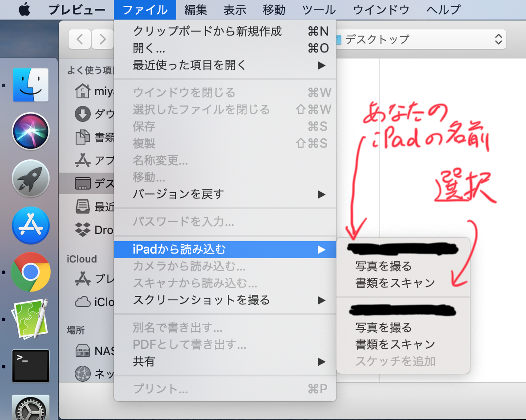526x420 pixels.
Task: Expand the 共有 submenu
Action: 225,361
